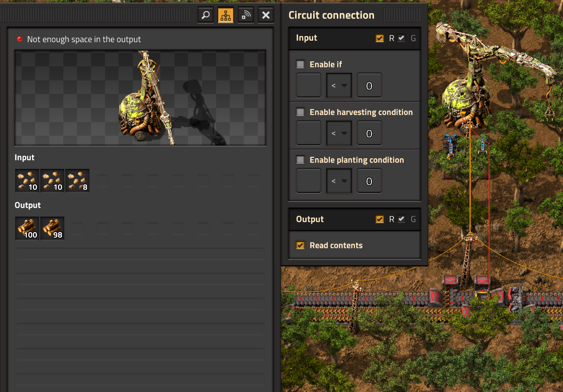The image size is (563, 392).
Task: Uncheck the 'Read contents' checkbox
Action: point(300,245)
